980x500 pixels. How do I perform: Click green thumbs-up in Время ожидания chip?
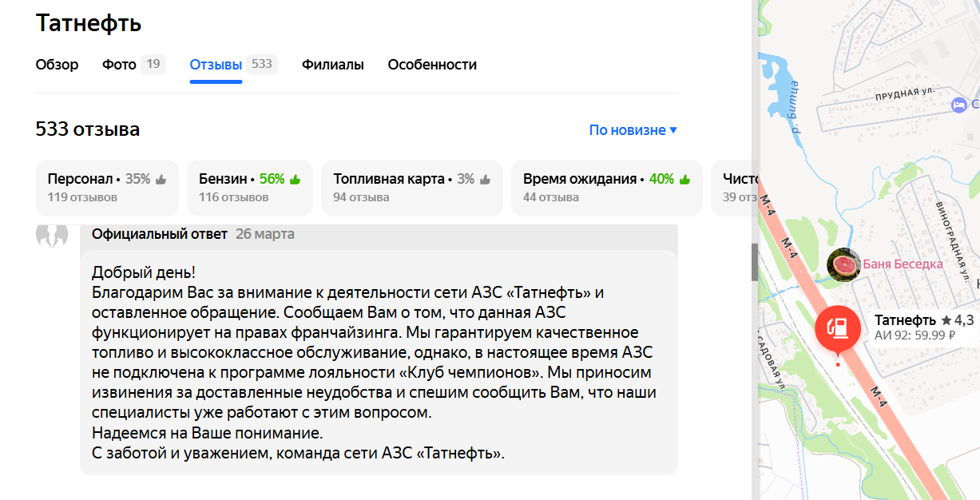684,180
